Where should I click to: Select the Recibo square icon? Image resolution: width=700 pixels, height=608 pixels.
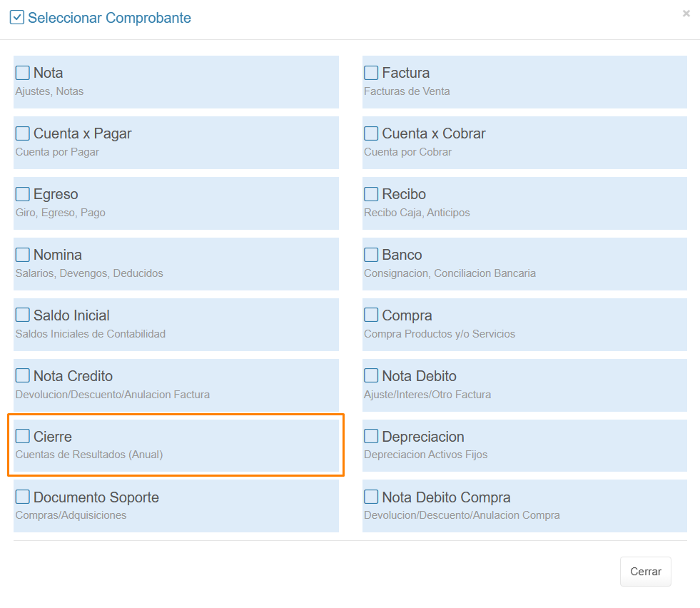[x=371, y=194]
